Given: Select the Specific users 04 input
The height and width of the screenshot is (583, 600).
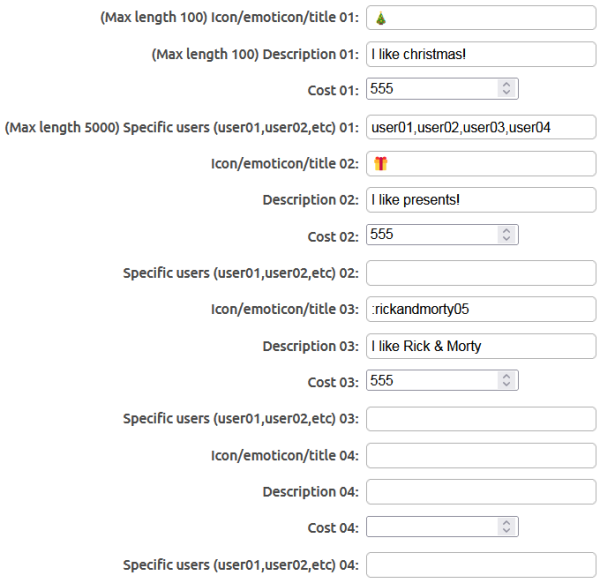Looking at the screenshot, I should coord(481,564).
